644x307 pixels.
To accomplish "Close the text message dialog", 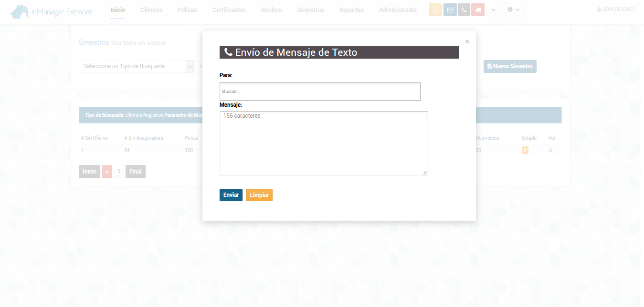I will (x=467, y=41).
